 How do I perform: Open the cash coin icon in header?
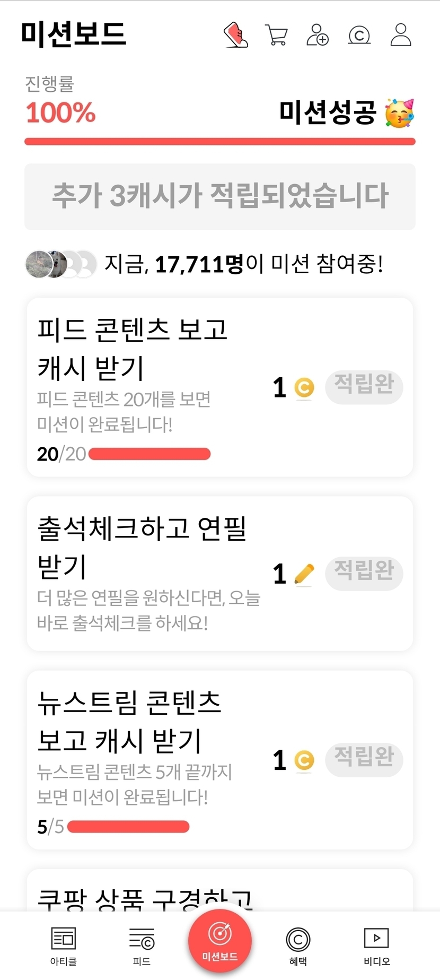(359, 36)
